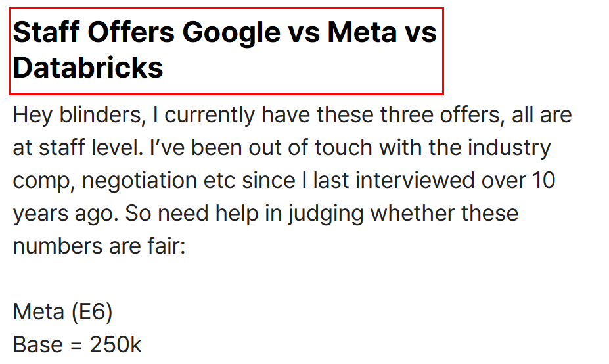
Task: Click the word 'touch' in the paragraph
Action: click(x=344, y=148)
